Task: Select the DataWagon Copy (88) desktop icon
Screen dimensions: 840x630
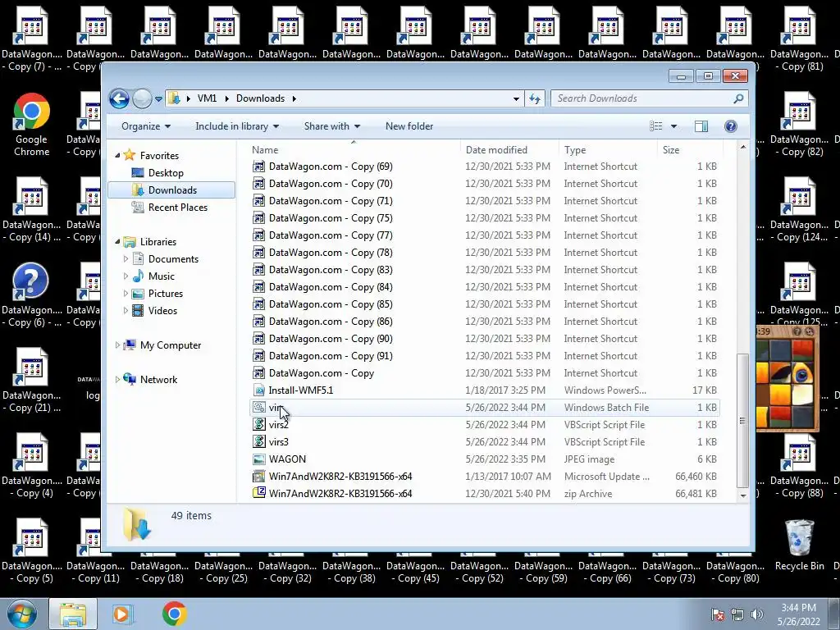Action: point(799,466)
